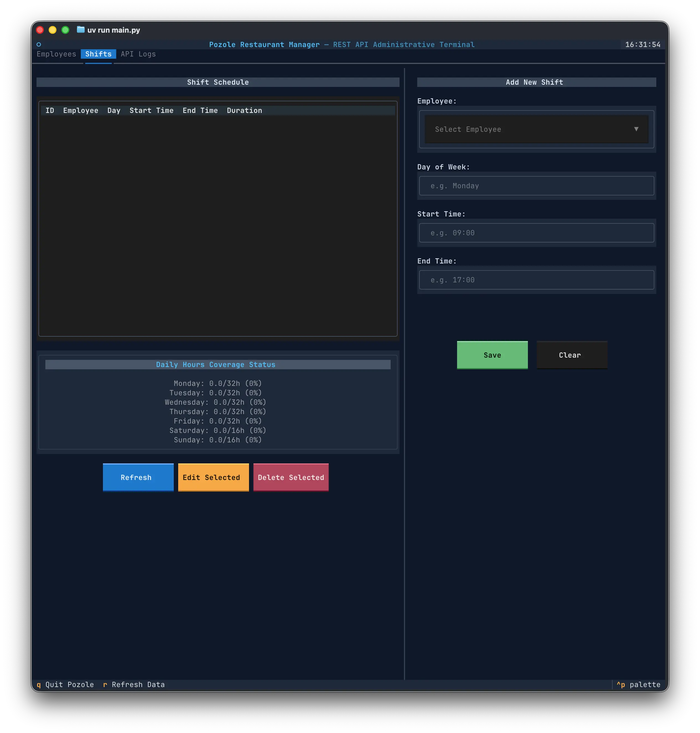Expand the Select Employee dropdown
This screenshot has height=733, width=700.
point(536,129)
